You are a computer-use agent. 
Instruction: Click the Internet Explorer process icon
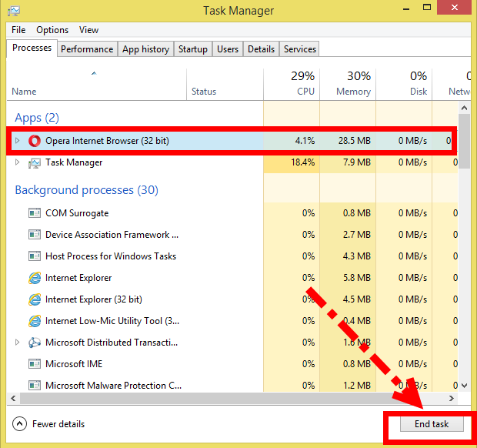pos(35,278)
